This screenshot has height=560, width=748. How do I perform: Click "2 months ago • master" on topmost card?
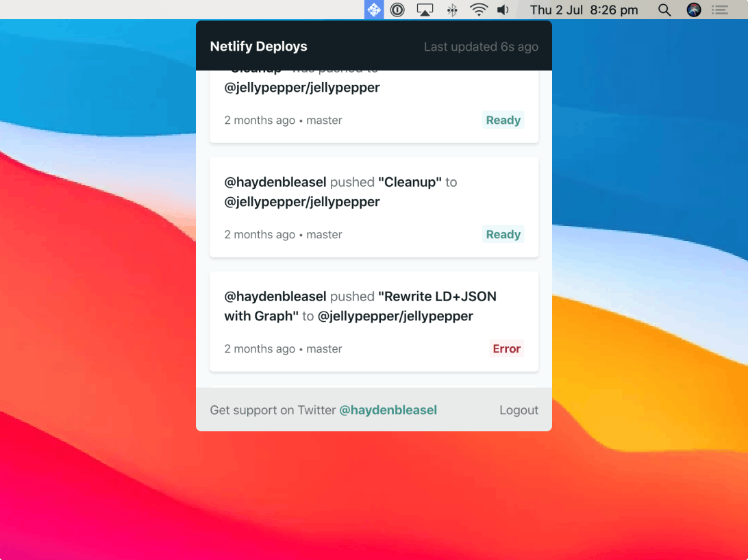point(284,120)
